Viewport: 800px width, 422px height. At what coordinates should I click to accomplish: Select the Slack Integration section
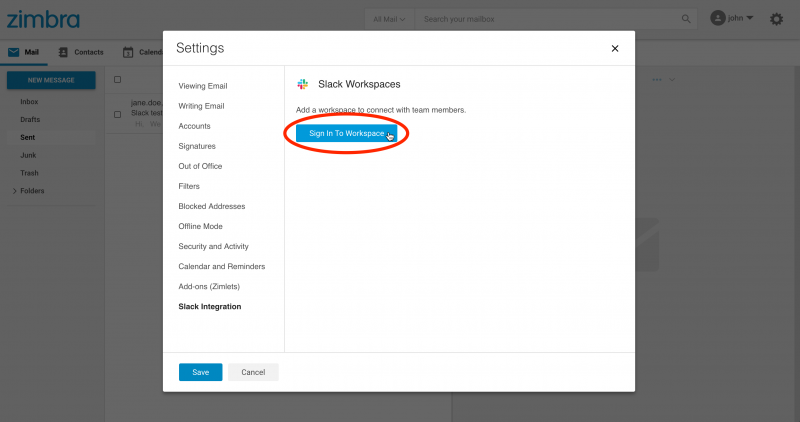(x=210, y=307)
